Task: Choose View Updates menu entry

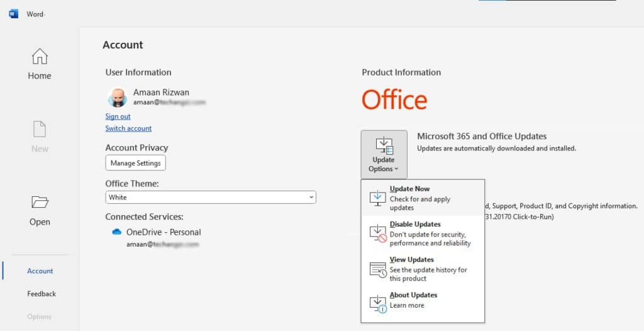Action: click(423, 269)
